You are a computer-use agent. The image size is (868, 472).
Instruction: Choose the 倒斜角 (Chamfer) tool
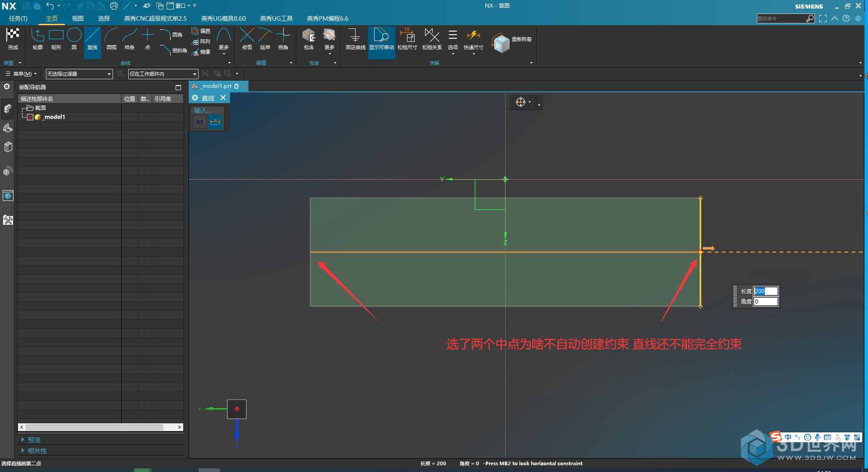[x=173, y=50]
